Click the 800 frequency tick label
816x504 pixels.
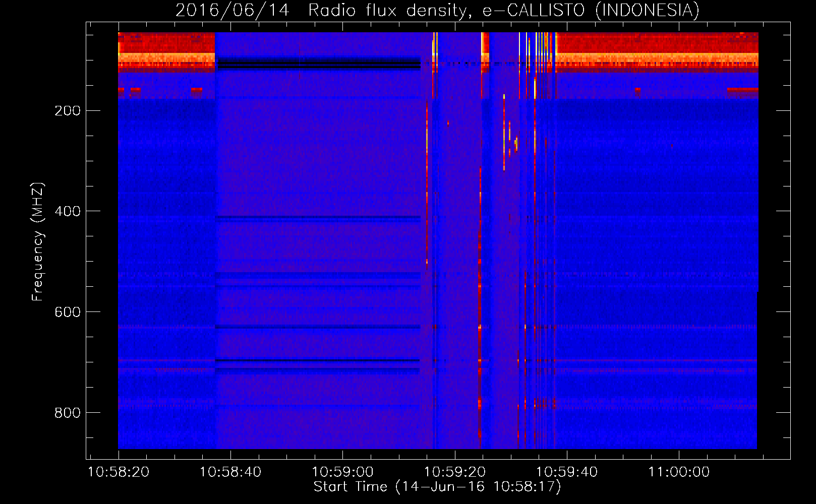68,413
